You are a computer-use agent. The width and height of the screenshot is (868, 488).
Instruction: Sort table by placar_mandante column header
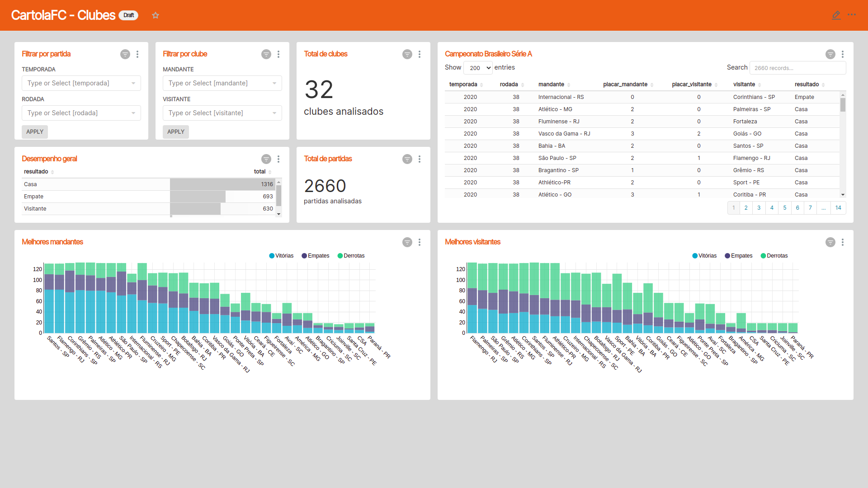tap(625, 84)
